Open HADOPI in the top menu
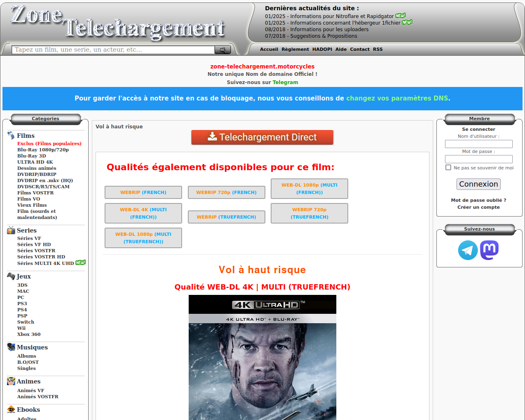This screenshot has width=525, height=420. point(322,49)
